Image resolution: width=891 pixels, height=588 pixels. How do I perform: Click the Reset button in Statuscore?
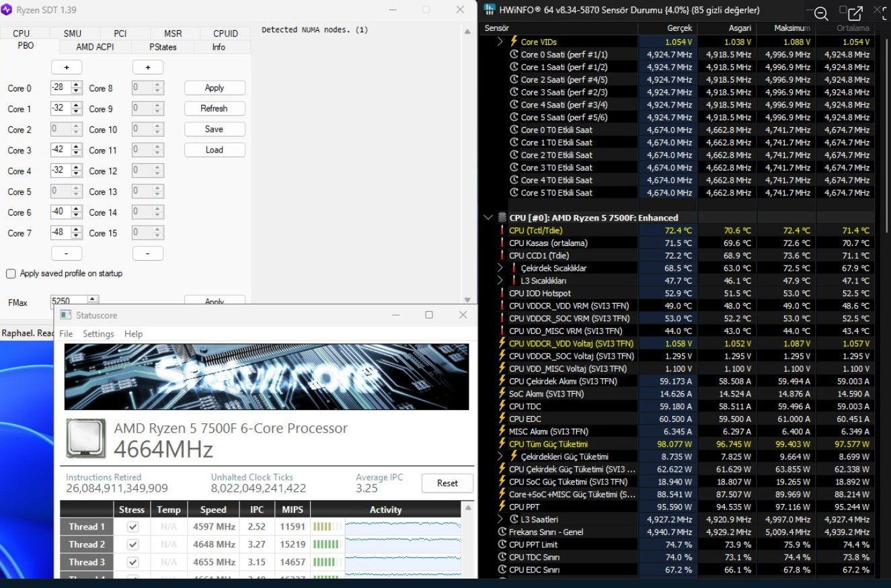coord(447,483)
